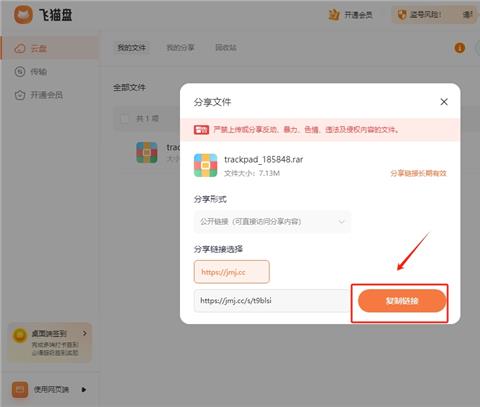Click the share link field https://jmj.cc/s/t9blsi
Image resolution: width=480 pixels, height=407 pixels.
click(x=272, y=301)
